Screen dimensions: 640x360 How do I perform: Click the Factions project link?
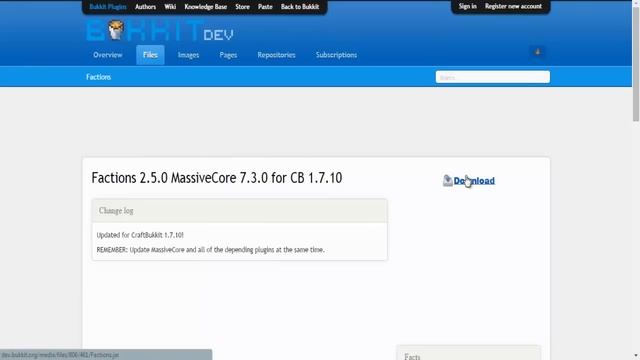pos(98,77)
